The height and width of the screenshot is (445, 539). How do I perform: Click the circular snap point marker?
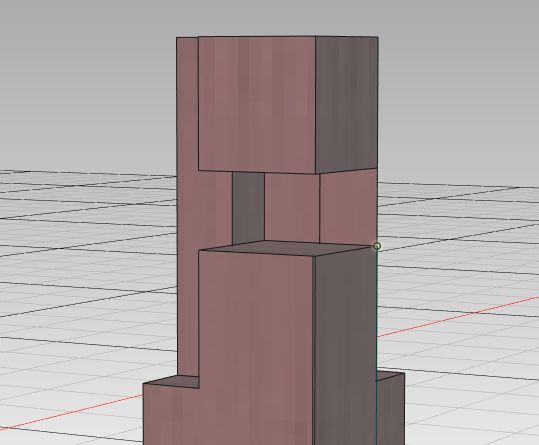coord(377,246)
